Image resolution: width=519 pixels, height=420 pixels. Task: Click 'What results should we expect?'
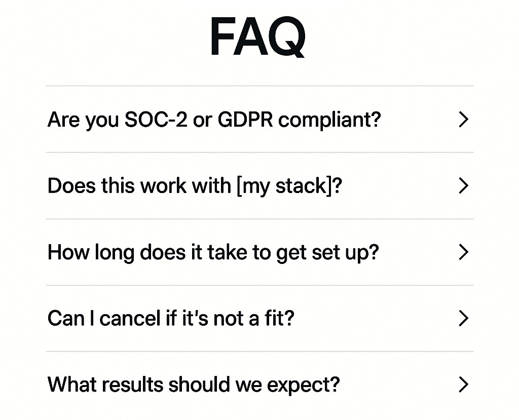[x=194, y=385]
